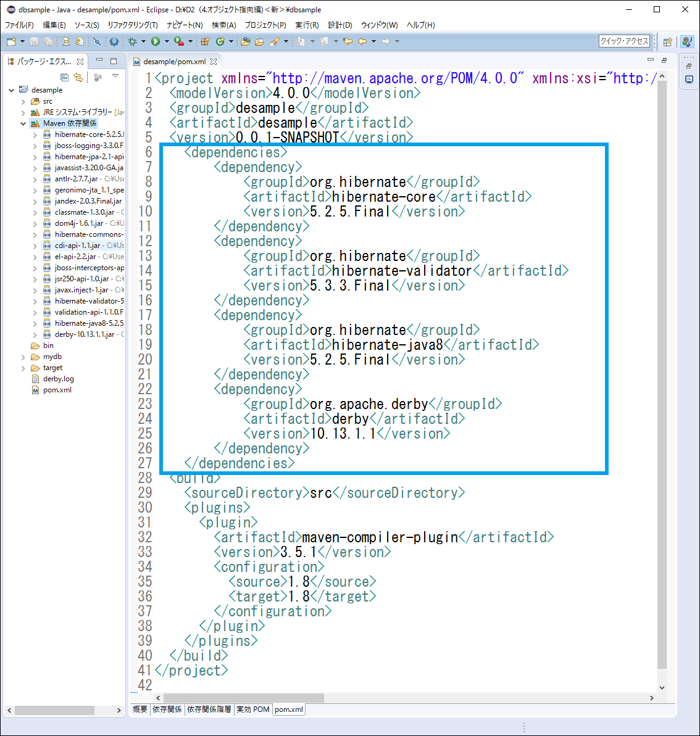Toggle Skip All Breakpoints in toolbar
The image size is (700, 736).
[x=97, y=41]
